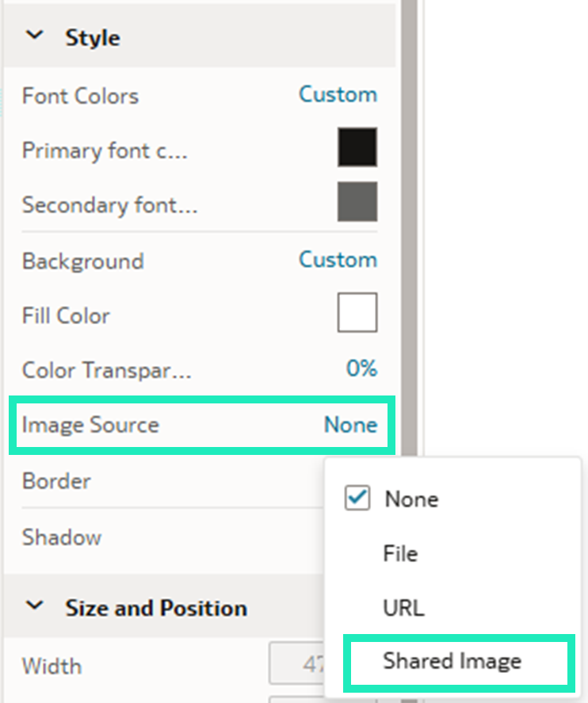Select File as the image source
588x703 pixels.
(x=400, y=553)
